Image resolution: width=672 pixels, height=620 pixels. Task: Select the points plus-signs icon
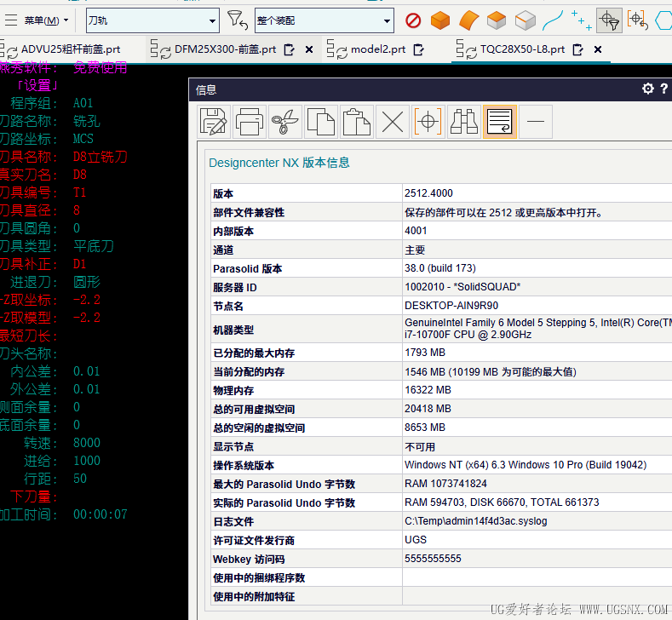coord(582,20)
